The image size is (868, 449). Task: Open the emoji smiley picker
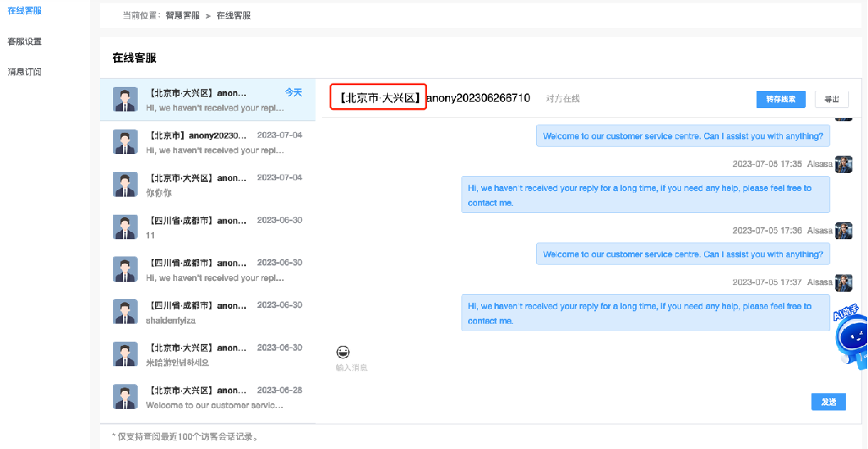(x=343, y=351)
